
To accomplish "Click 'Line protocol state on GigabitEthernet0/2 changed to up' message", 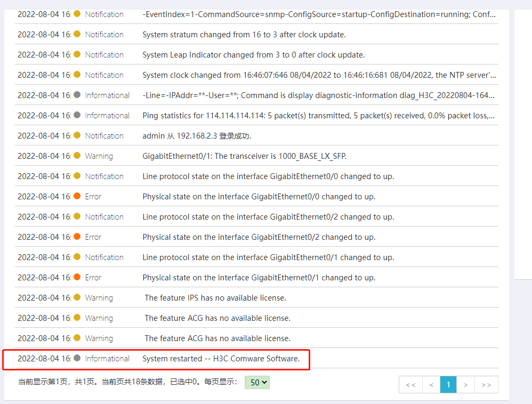I will (268, 217).
